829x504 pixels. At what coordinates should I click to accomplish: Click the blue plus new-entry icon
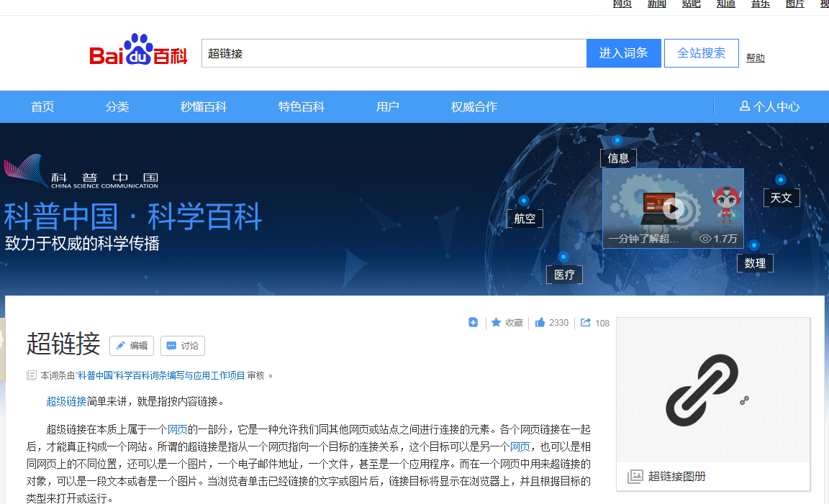point(473,322)
